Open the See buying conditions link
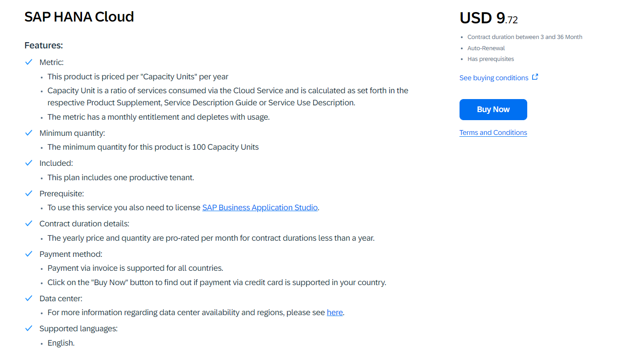 (x=493, y=78)
